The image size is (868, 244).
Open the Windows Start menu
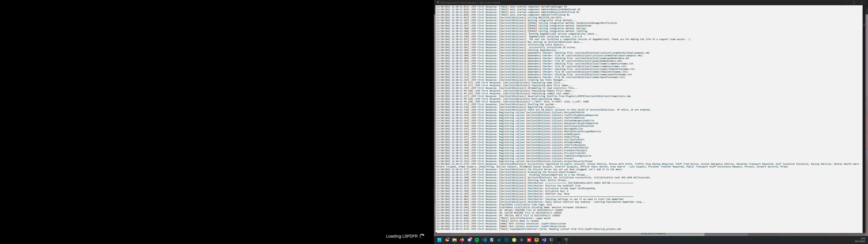(439, 240)
